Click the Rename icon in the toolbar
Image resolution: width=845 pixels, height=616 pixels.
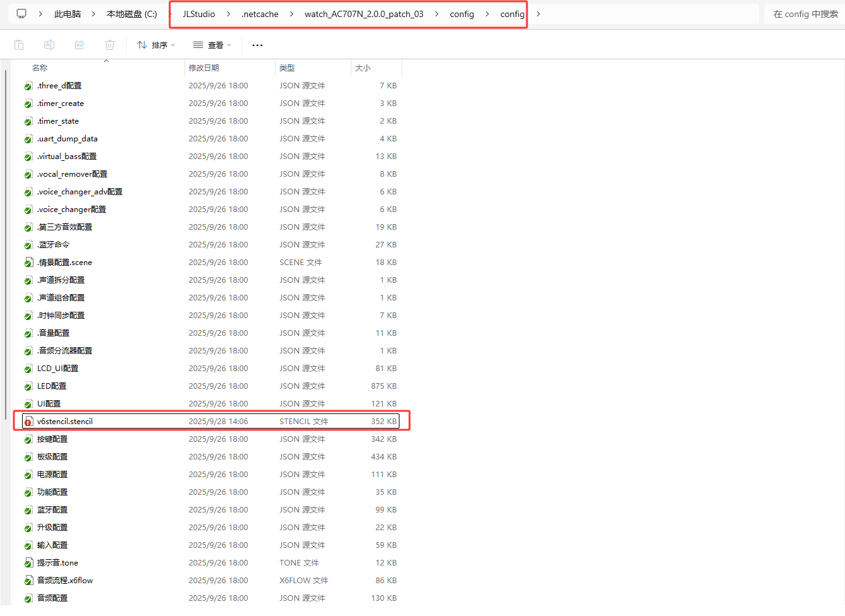tap(49, 45)
